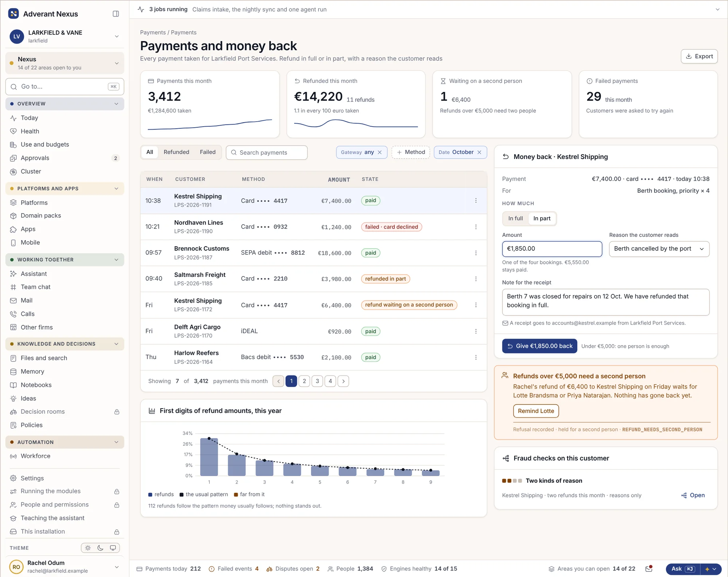Screen dimensions: 728x577
Task: Go to previous page of payments
Action: point(278,381)
